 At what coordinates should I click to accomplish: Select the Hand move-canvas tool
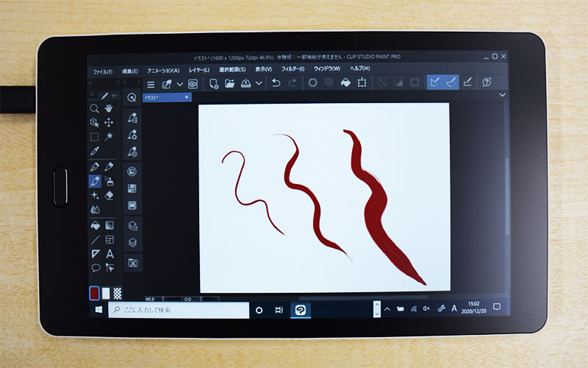point(109,108)
